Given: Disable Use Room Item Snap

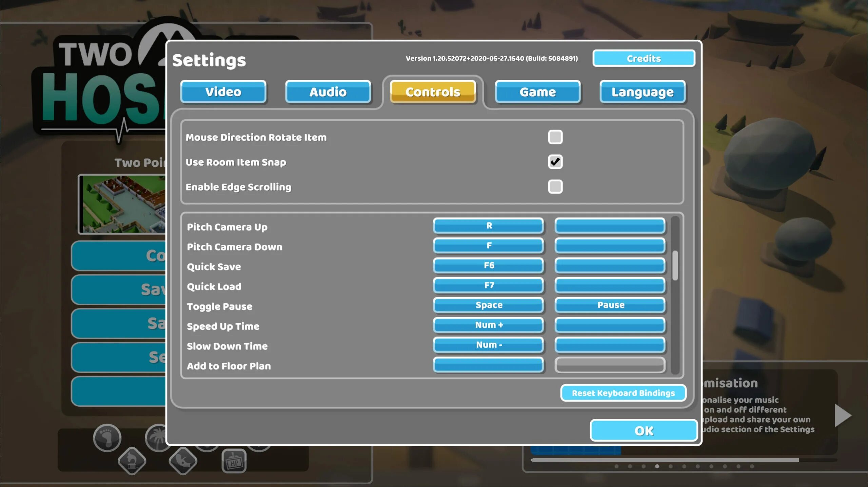Looking at the screenshot, I should tap(554, 162).
